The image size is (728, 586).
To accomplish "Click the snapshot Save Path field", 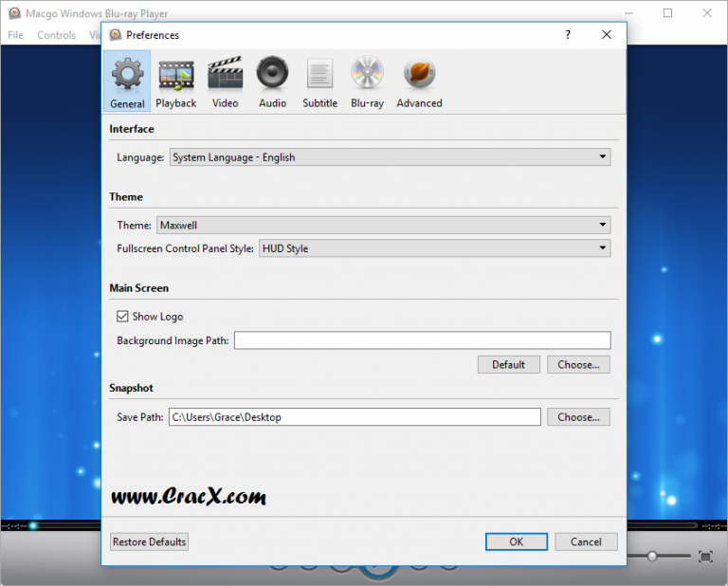I will tap(355, 417).
